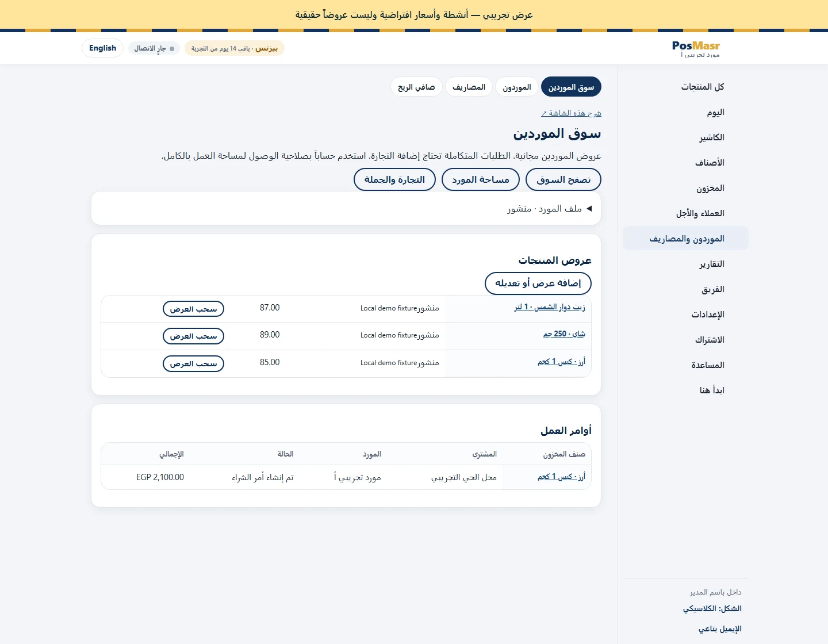Click the جارٍ الاتصال connection status
828x644 pixels.
coord(154,48)
